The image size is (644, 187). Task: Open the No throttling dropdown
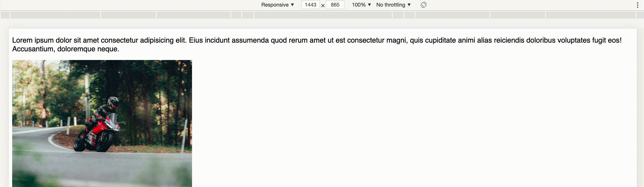393,5
